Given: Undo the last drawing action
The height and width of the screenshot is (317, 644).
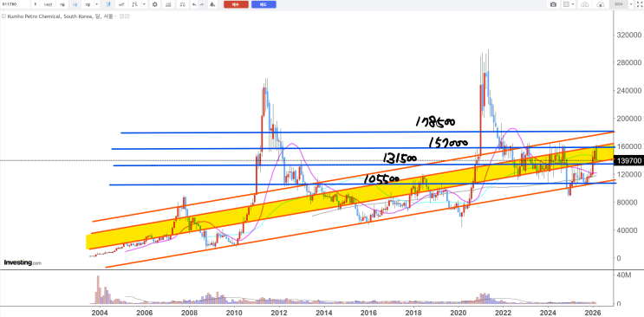Looking at the screenshot, I should pyautogui.click(x=194, y=4).
